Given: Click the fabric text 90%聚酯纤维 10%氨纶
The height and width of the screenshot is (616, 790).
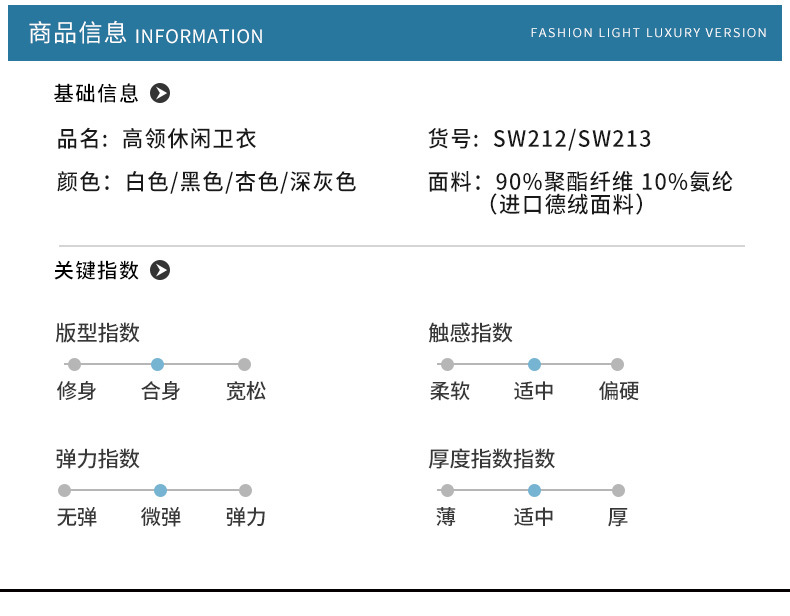Looking at the screenshot, I should pyautogui.click(x=614, y=183).
